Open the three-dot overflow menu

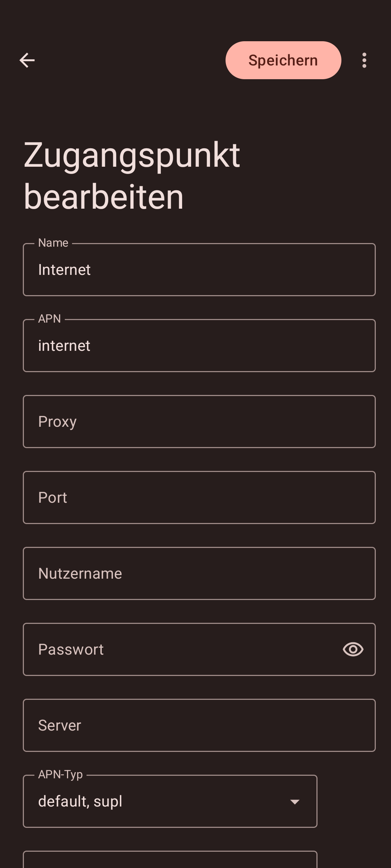click(x=364, y=60)
